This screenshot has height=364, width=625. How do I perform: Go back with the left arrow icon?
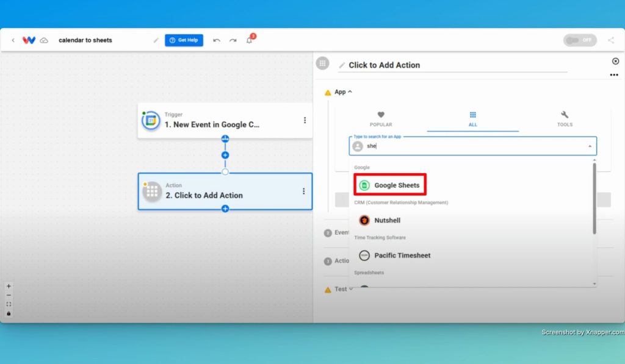[x=13, y=40]
